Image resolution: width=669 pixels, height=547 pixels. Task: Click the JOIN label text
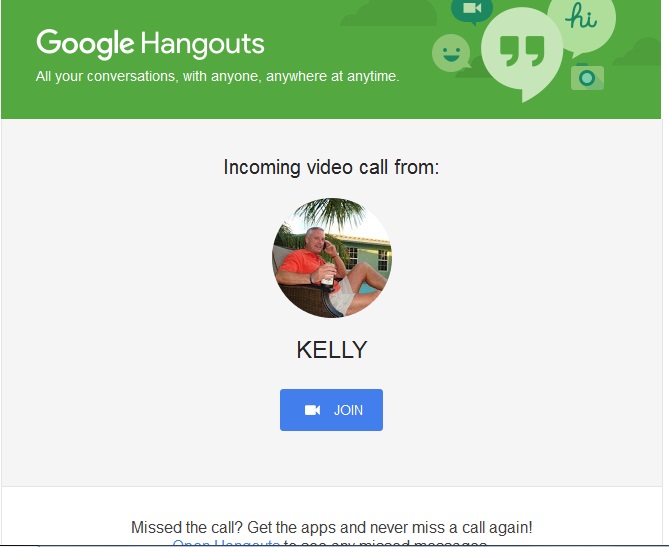tap(348, 410)
